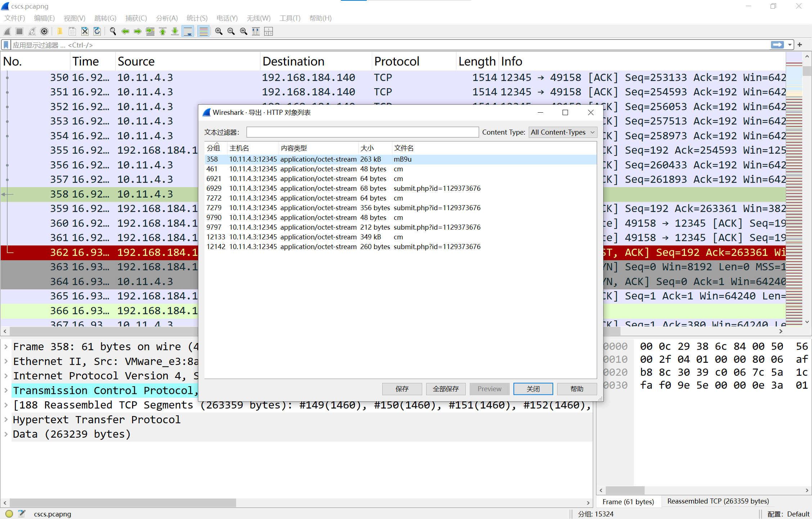Select object row for packet 12133 (349 kB)
This screenshot has width=812, height=519.
[x=401, y=237]
